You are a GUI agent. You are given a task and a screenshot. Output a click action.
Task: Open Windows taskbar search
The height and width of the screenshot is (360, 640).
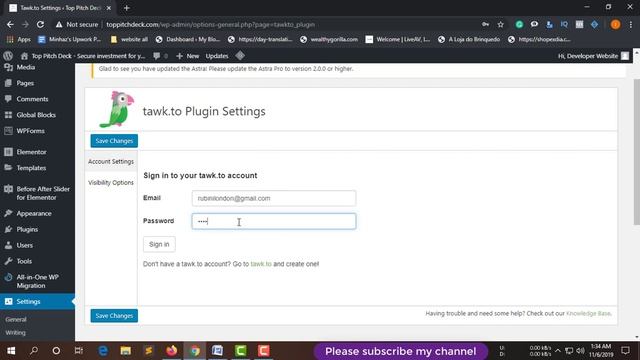34,351
